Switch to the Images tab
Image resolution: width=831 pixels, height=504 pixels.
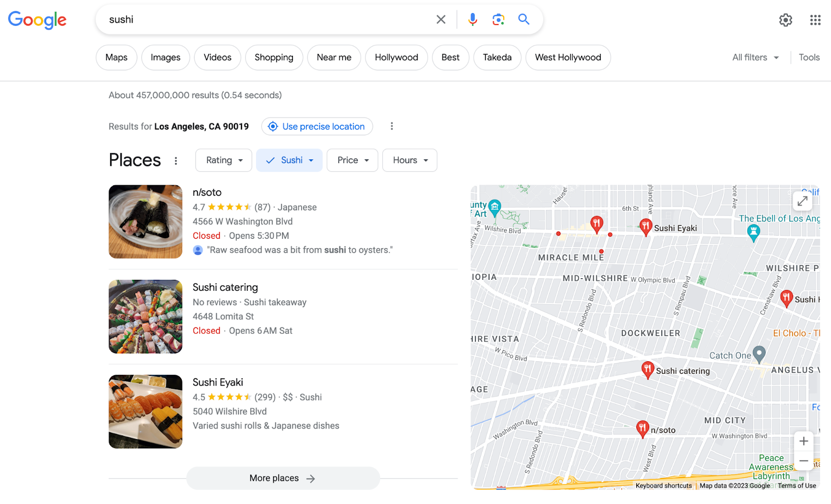pos(166,58)
